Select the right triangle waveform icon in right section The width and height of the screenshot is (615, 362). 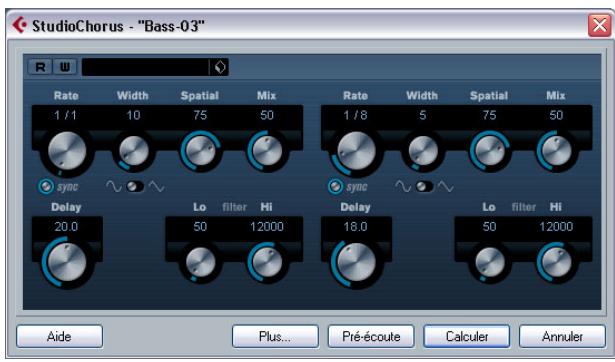(446, 187)
